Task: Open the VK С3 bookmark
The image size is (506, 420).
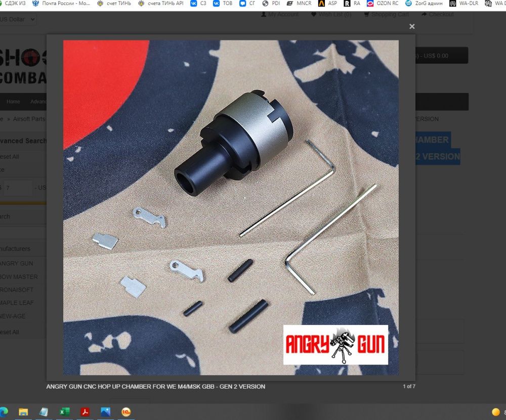Action: [x=198, y=4]
